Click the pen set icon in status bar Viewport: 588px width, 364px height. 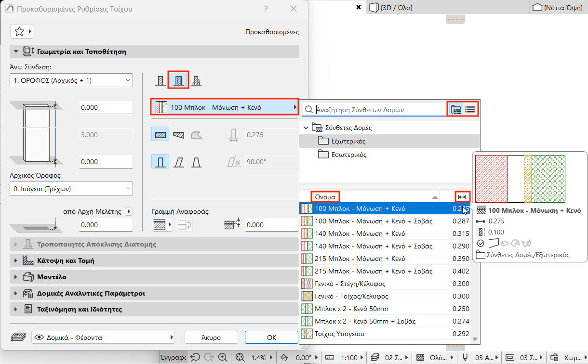click(x=466, y=357)
